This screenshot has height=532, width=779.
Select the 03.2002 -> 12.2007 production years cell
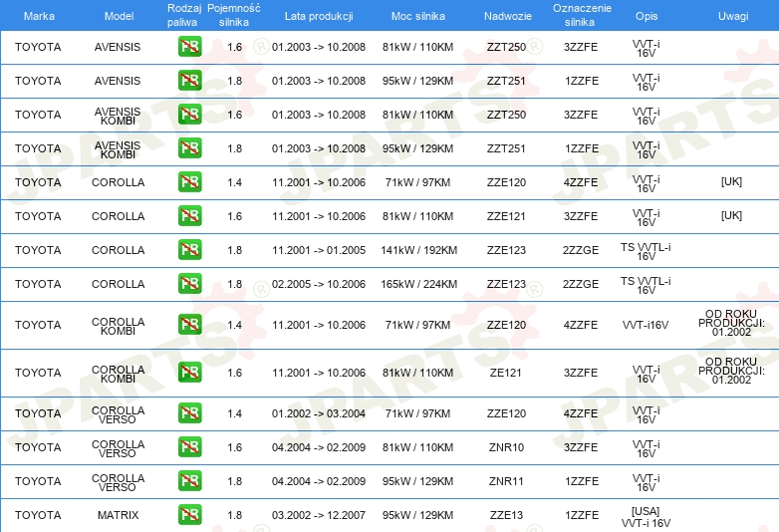point(319,515)
